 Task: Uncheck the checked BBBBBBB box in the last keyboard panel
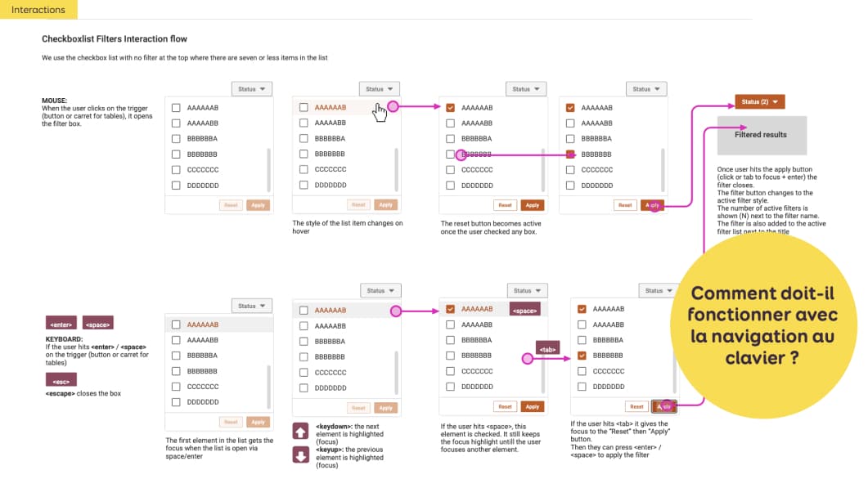(x=582, y=356)
